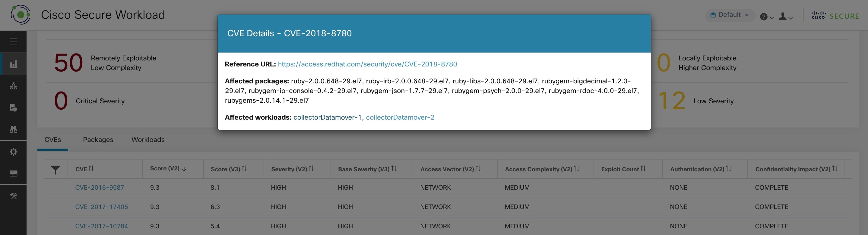This screenshot has width=868, height=235.
Task: Click MEDIUM in CVE-2017-10784 row
Action: click(517, 226)
